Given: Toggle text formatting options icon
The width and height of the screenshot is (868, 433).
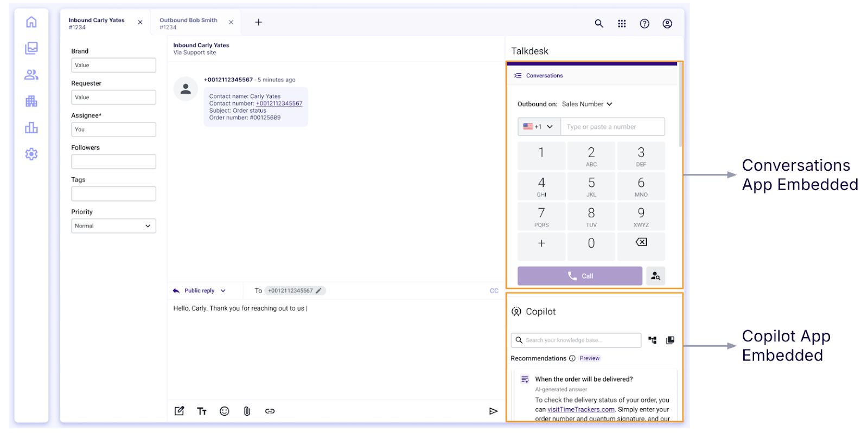Looking at the screenshot, I should pos(202,411).
